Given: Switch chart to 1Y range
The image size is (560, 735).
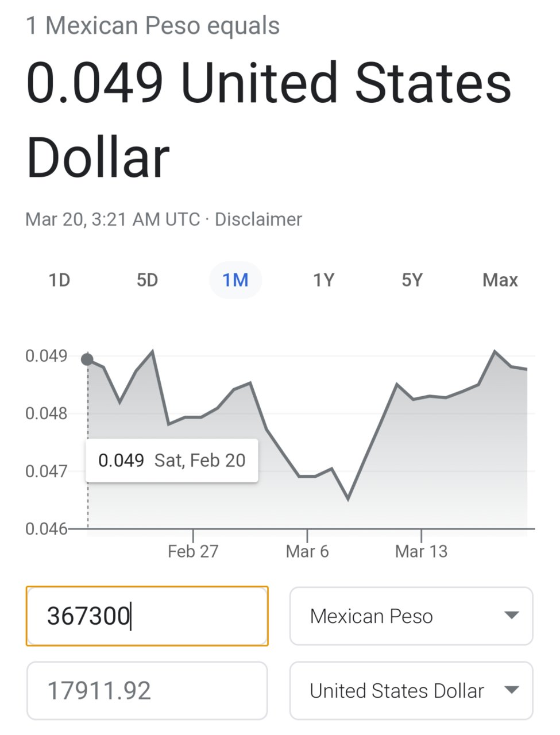Looking at the screenshot, I should (x=323, y=280).
